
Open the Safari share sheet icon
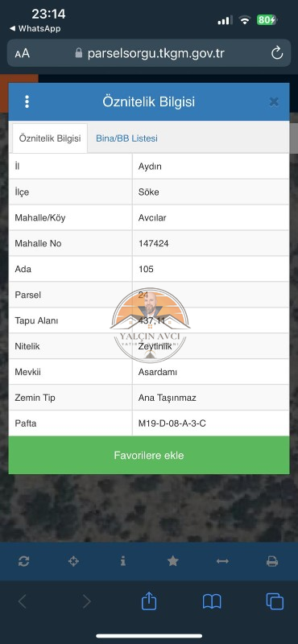point(149,601)
